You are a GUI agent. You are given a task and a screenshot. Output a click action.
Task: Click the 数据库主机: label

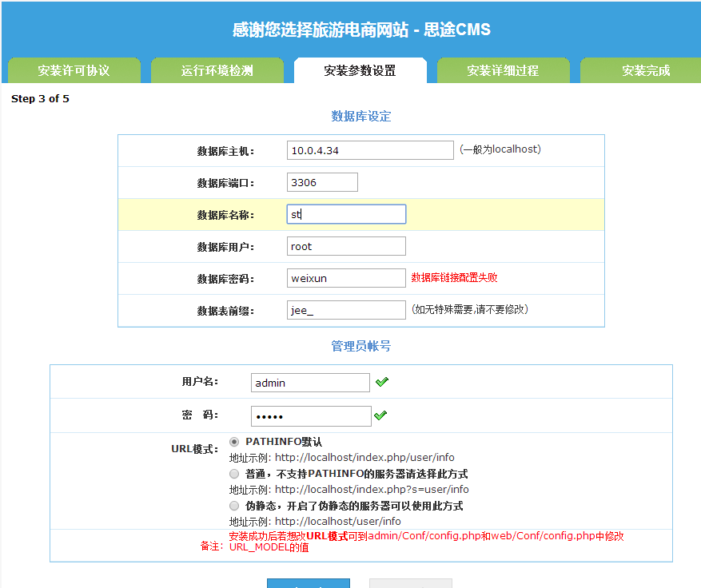point(225,152)
